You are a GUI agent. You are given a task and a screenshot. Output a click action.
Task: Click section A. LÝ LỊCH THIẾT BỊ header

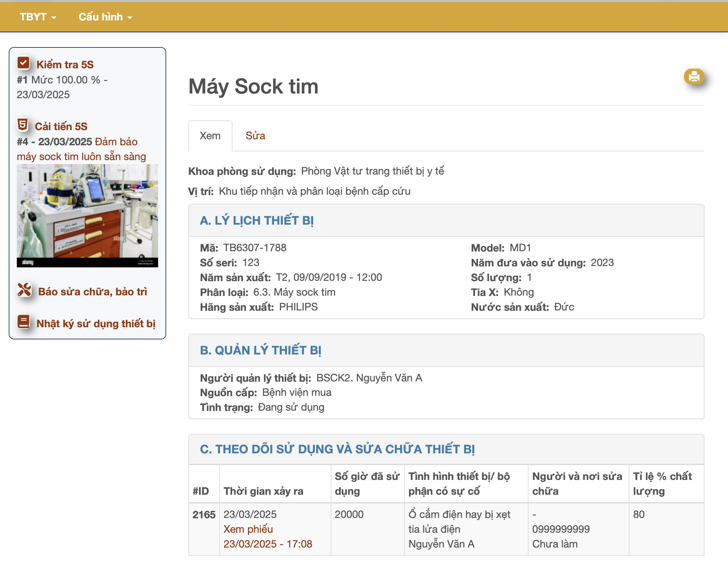(x=257, y=221)
